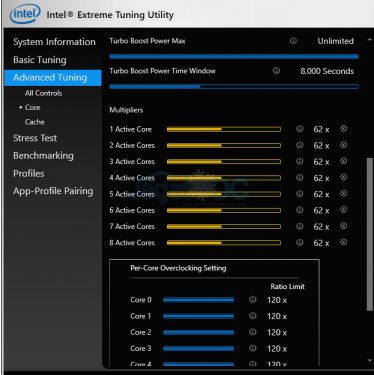Image resolution: width=374 pixels, height=375 pixels.
Task: Open info icon for Turbo Boost Power Time Window
Action: tap(276, 71)
